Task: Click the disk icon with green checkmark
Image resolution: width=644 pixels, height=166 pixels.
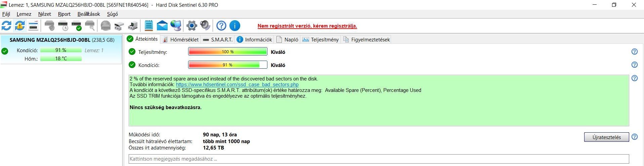Action: (x=77, y=26)
